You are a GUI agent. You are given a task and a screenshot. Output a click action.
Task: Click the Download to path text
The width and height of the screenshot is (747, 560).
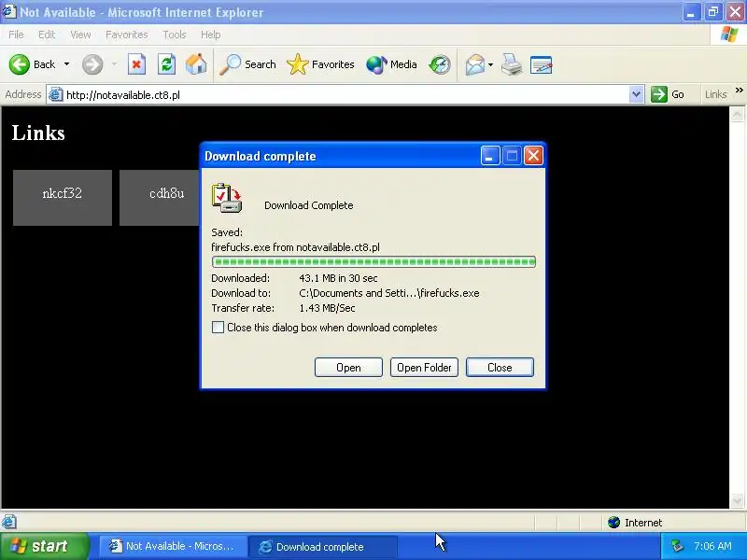389,293
